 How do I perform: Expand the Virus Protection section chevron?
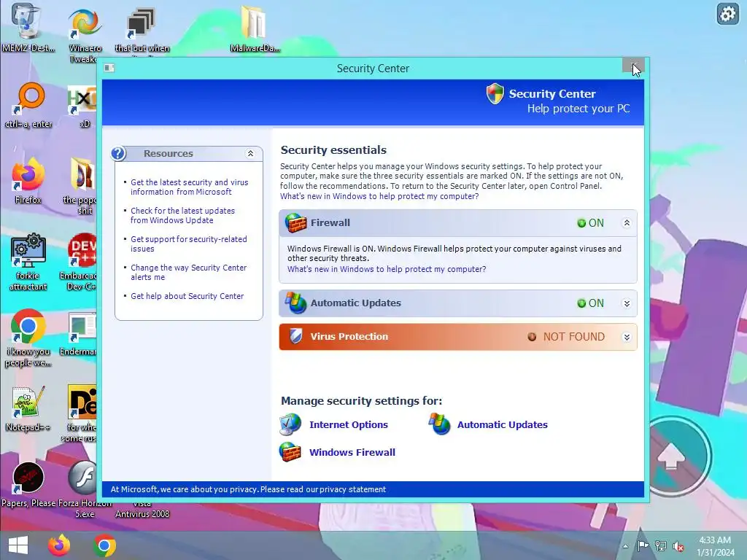(627, 337)
